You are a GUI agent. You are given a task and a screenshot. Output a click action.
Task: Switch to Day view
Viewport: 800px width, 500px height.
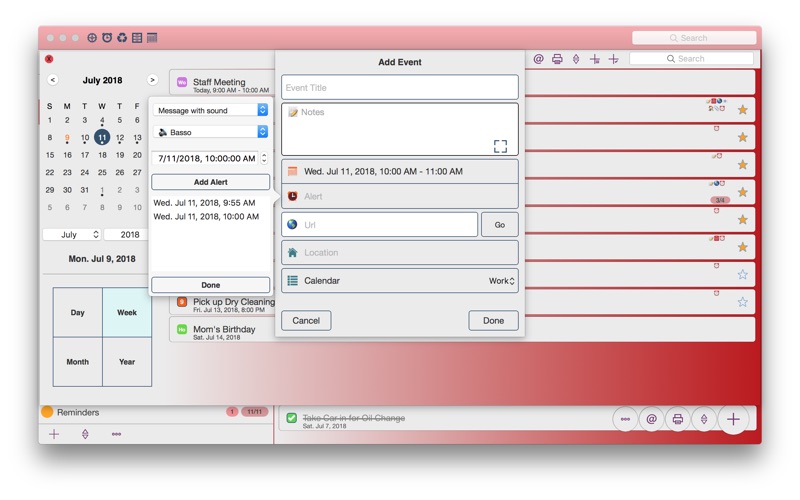(x=78, y=313)
